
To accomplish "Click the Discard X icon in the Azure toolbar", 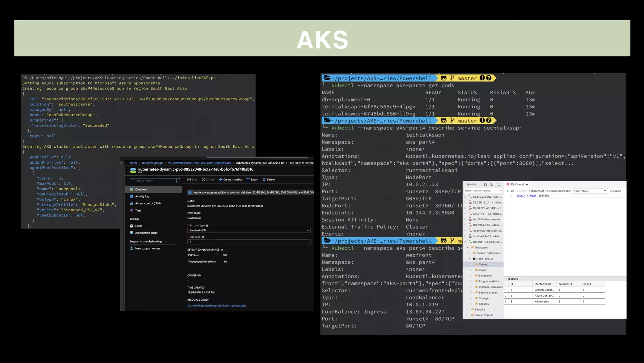I will 203,179.
